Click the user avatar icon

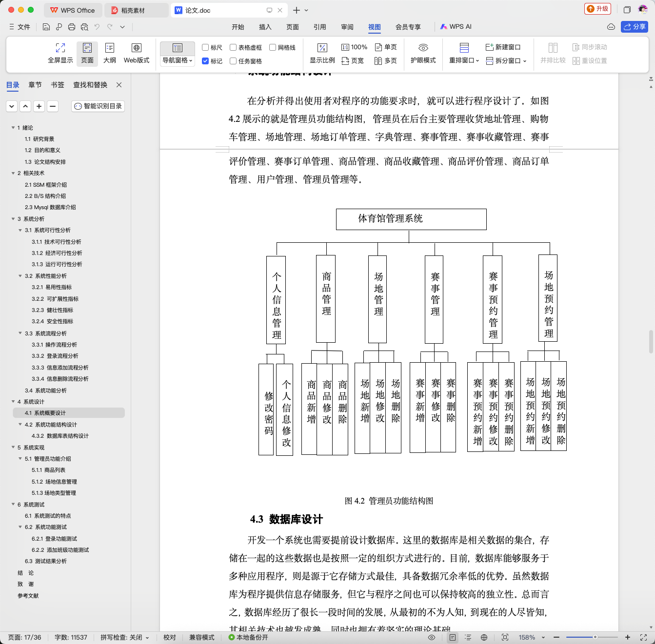(643, 9)
